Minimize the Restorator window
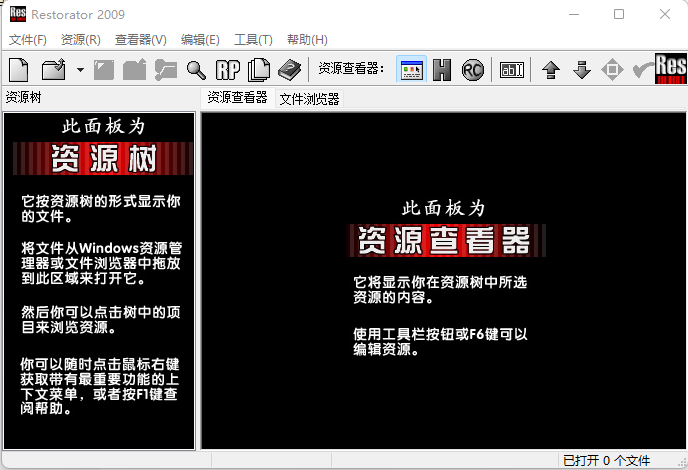The height and width of the screenshot is (470, 688). click(574, 14)
